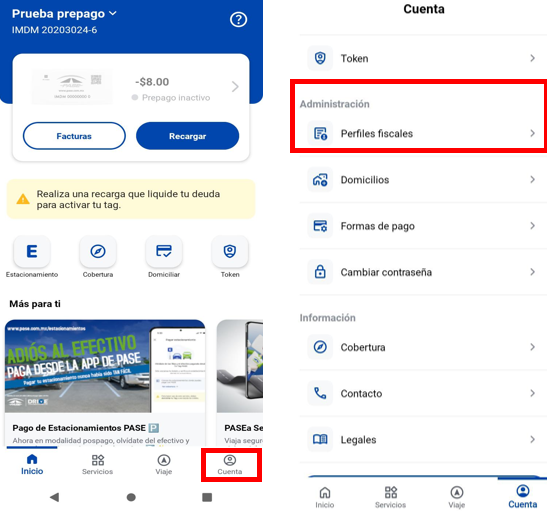The height and width of the screenshot is (521, 547).
Task: Open the Estacionamiento shortcut icon
Action: 32,251
